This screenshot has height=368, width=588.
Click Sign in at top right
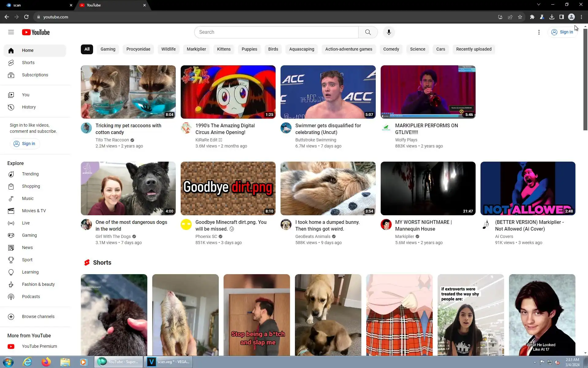click(562, 32)
